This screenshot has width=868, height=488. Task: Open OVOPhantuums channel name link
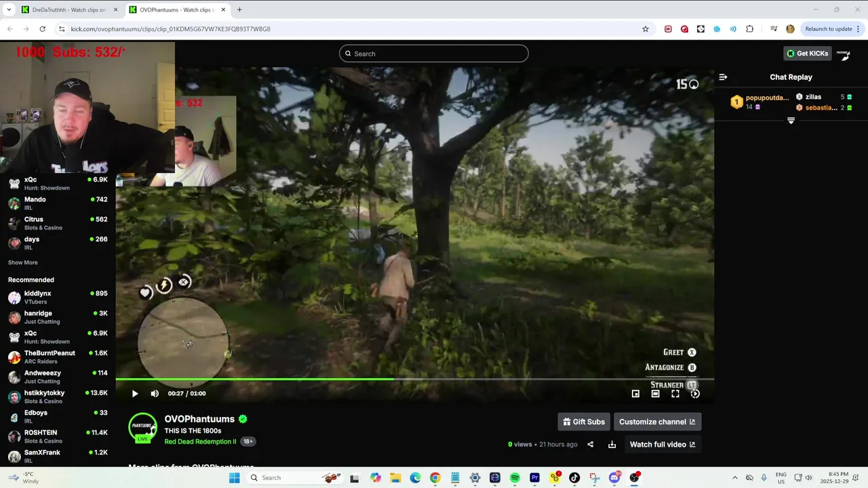[199, 419]
